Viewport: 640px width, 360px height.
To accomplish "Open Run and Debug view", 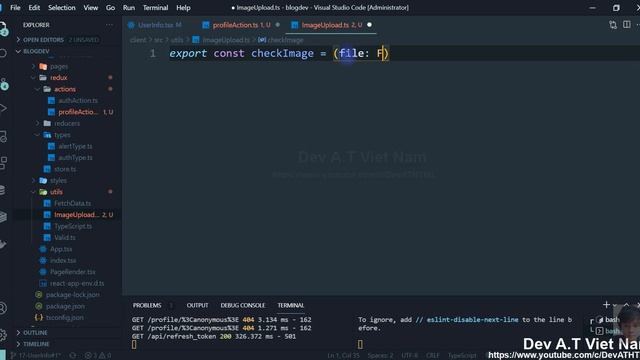I will click(3, 109).
